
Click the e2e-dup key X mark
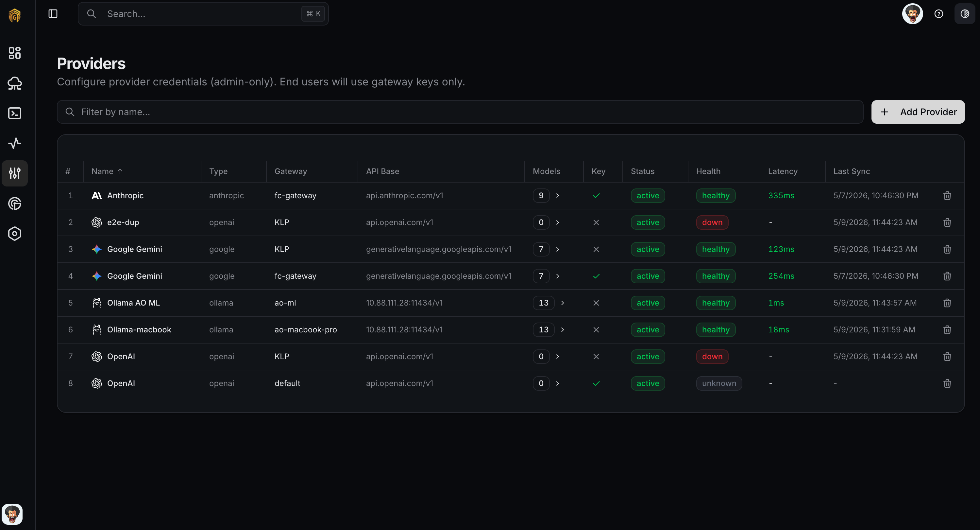point(596,222)
